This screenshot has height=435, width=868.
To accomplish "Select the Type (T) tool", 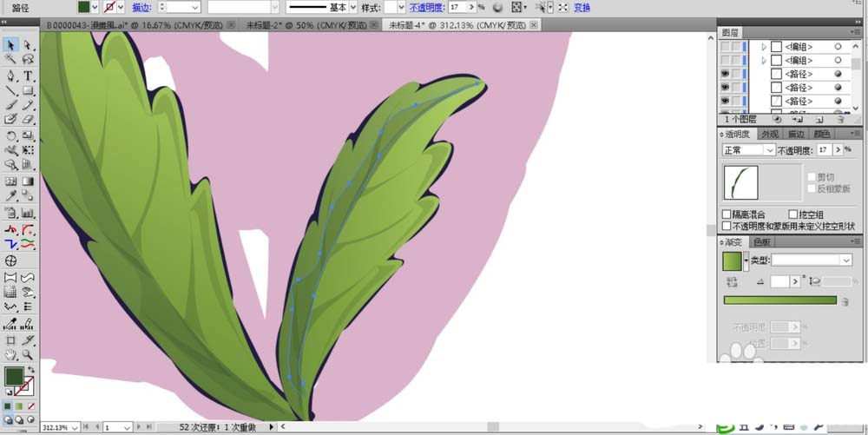I will 28,76.
